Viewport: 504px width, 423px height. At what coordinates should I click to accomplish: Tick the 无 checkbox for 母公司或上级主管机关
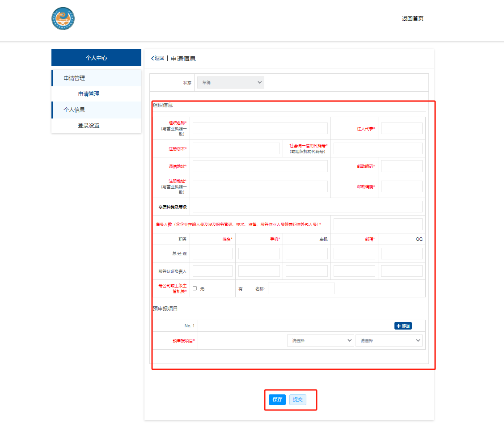pyautogui.click(x=195, y=288)
